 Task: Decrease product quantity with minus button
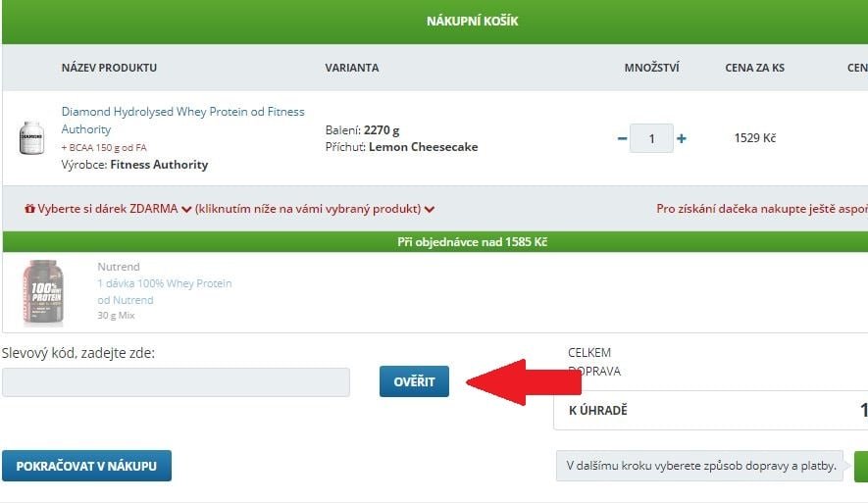622,139
